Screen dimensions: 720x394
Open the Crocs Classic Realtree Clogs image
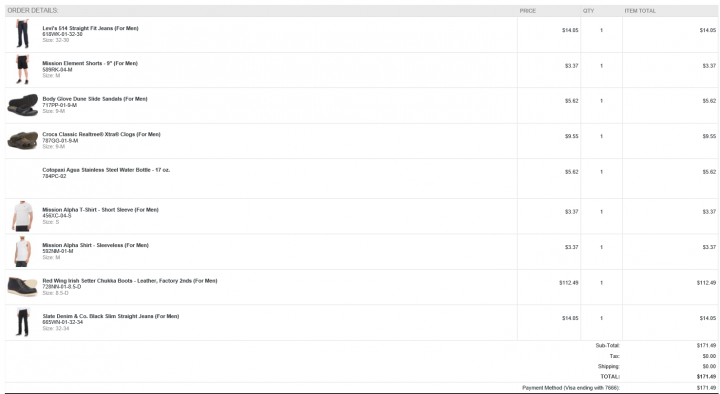(22, 141)
